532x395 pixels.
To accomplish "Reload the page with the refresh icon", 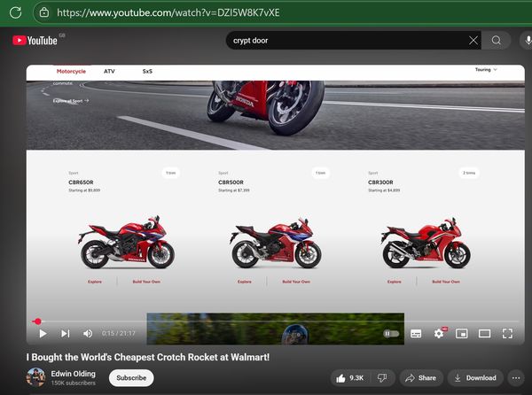I will pos(15,13).
